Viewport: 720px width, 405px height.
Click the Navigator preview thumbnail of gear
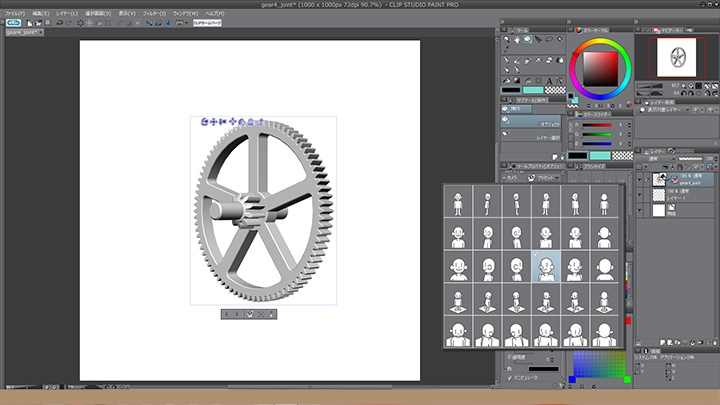pos(679,55)
